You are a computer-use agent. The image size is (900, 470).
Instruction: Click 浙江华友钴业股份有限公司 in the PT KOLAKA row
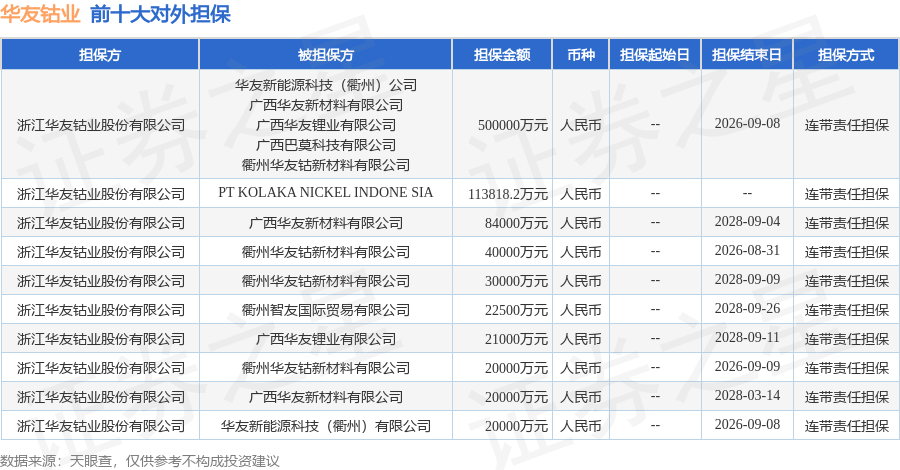coord(101,194)
